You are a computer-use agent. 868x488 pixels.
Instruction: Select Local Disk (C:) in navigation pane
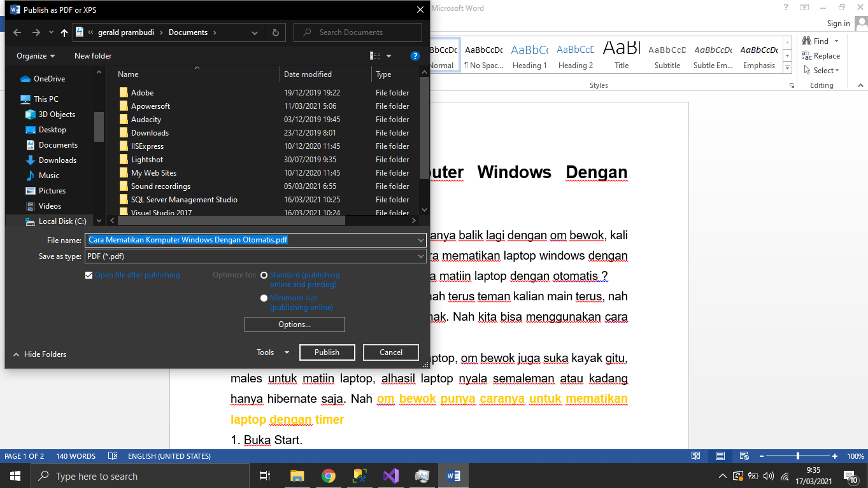pyautogui.click(x=55, y=221)
